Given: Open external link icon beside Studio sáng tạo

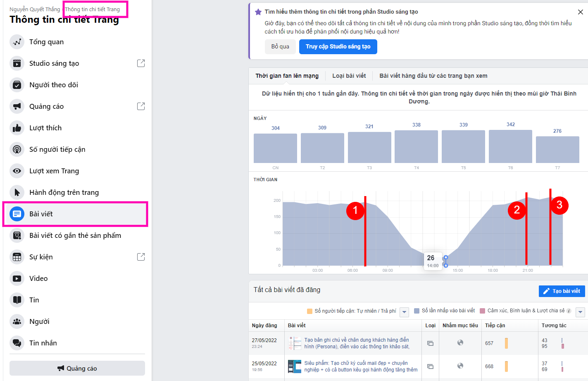Looking at the screenshot, I should pos(141,63).
